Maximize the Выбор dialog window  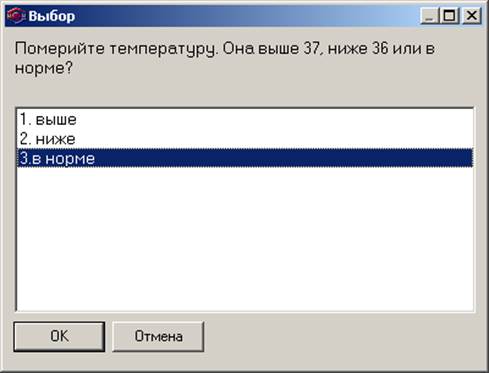tap(450, 16)
